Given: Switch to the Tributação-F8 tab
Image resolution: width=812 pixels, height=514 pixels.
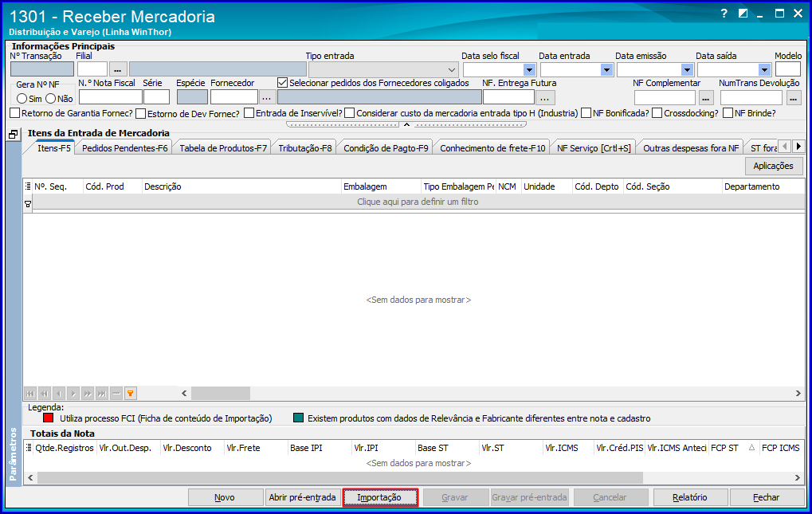Looking at the screenshot, I should (x=305, y=148).
